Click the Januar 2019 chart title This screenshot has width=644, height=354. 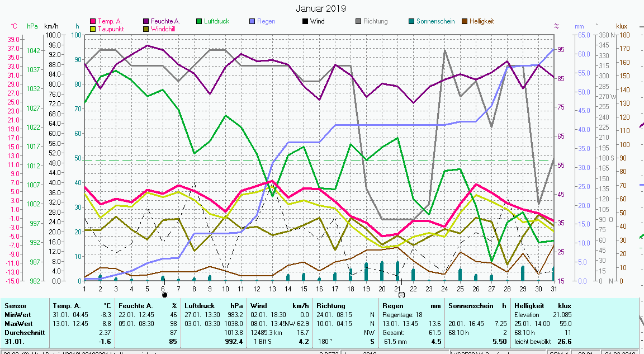click(x=321, y=8)
